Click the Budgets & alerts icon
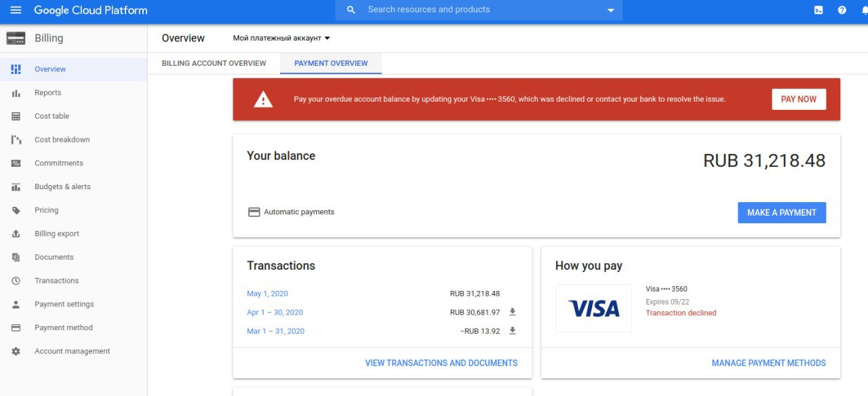This screenshot has height=396, width=868. pyautogui.click(x=16, y=187)
